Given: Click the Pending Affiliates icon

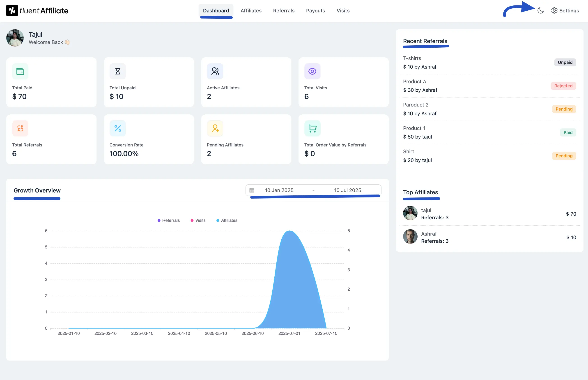Looking at the screenshot, I should (x=215, y=128).
